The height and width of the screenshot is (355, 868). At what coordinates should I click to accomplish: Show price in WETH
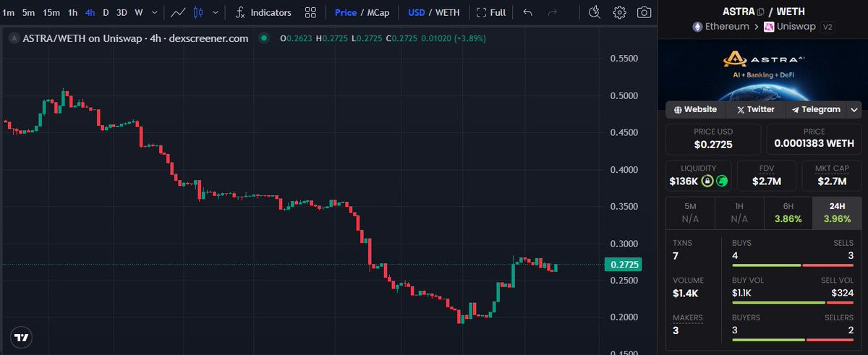click(446, 12)
